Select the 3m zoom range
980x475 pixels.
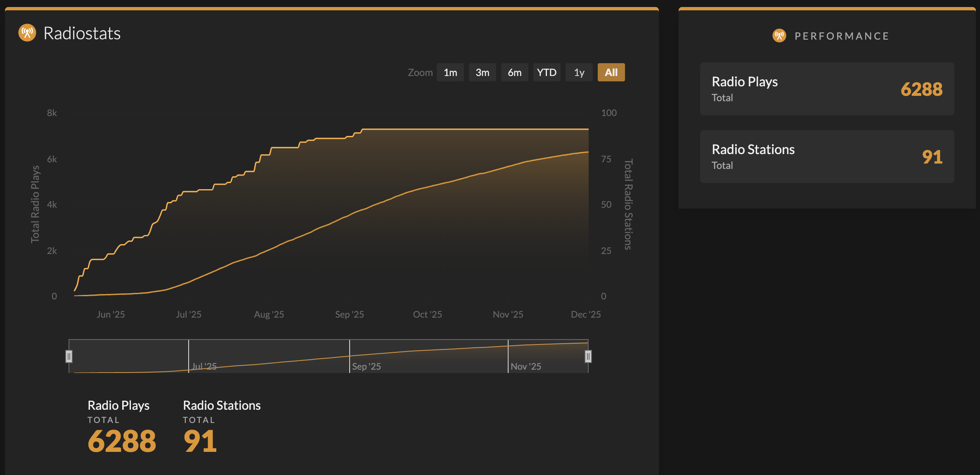click(482, 72)
